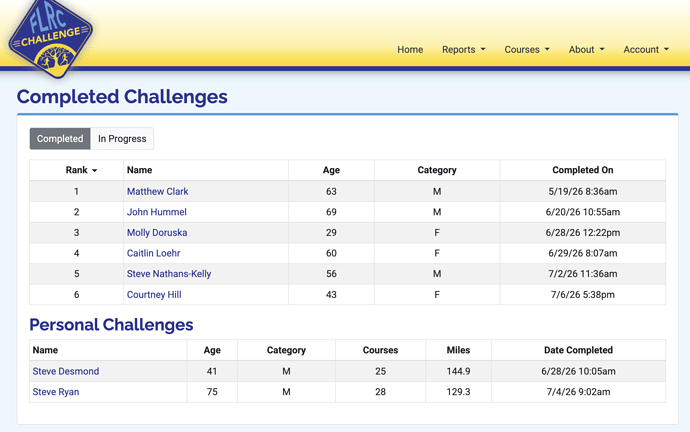Open the Reports dropdown menu

463,50
